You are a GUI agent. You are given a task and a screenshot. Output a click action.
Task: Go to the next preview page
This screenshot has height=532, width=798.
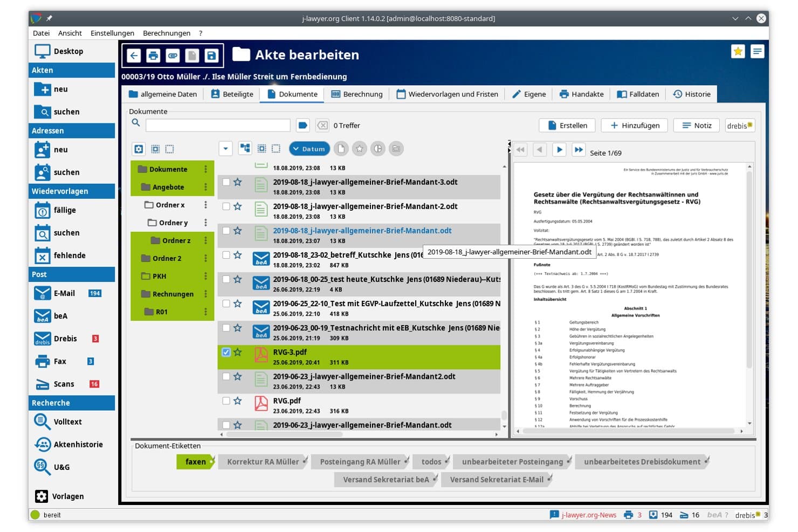click(x=559, y=150)
